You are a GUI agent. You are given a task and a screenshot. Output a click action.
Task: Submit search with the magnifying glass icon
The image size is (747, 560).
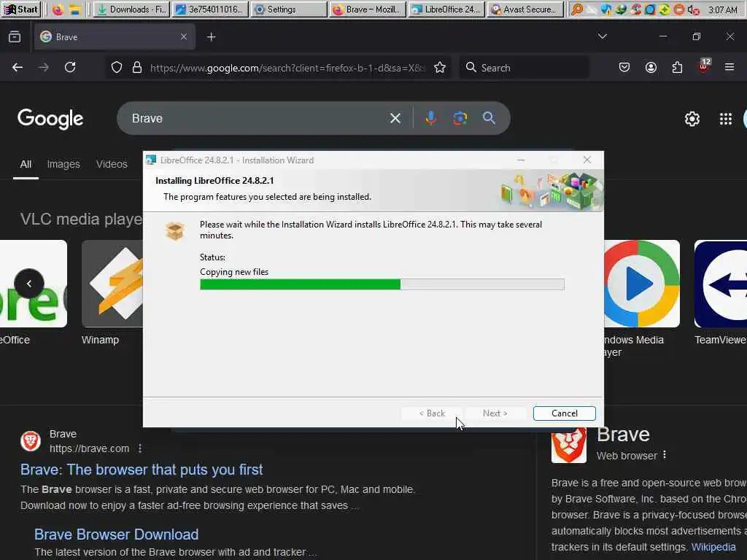pyautogui.click(x=489, y=117)
